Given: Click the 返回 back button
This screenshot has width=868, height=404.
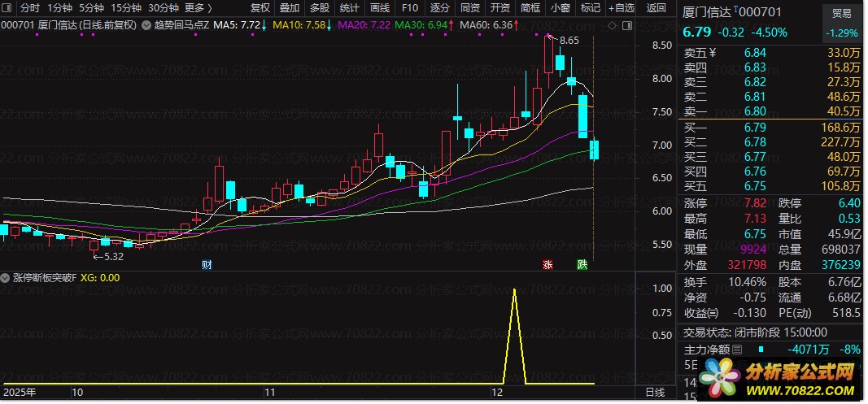Looking at the screenshot, I should tap(656, 8).
